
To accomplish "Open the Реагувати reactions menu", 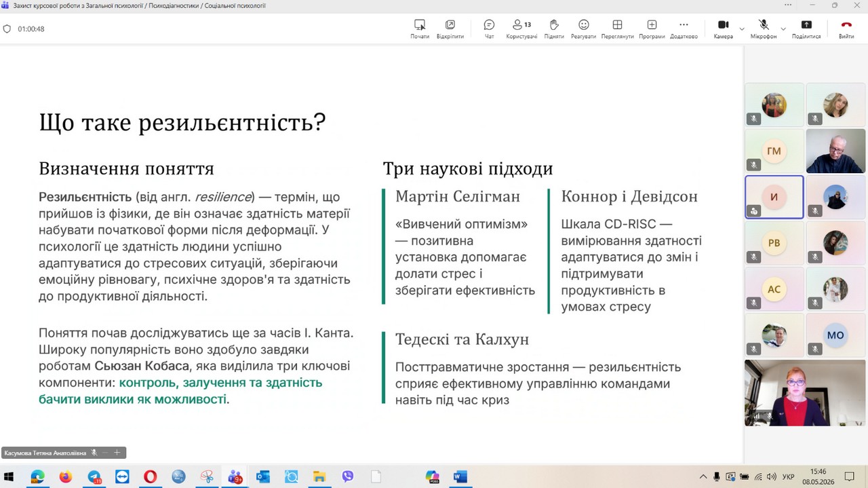I will (583, 29).
